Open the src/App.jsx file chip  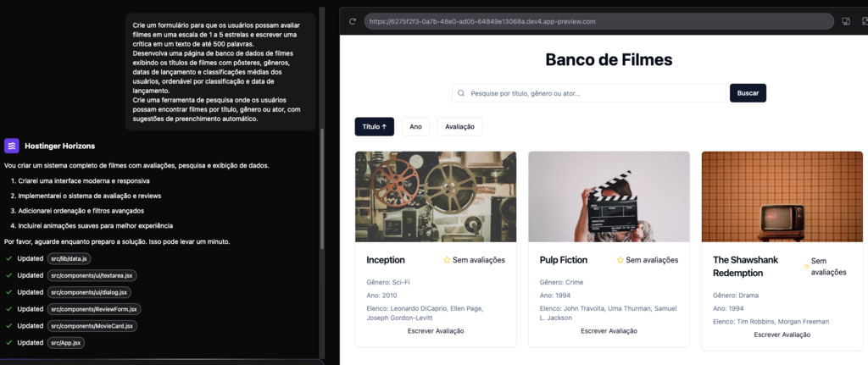click(x=66, y=343)
